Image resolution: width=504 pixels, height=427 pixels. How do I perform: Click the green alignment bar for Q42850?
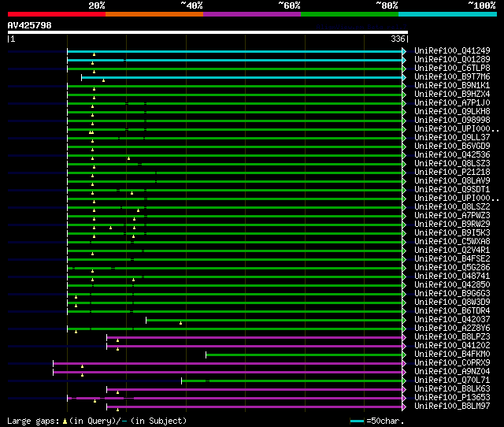coord(236,285)
